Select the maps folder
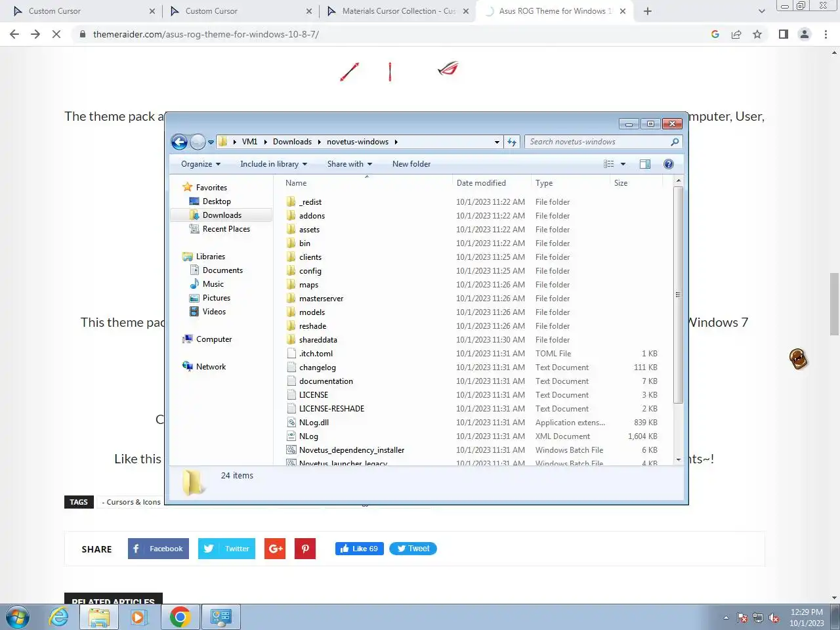Image resolution: width=840 pixels, height=630 pixels. click(x=308, y=285)
